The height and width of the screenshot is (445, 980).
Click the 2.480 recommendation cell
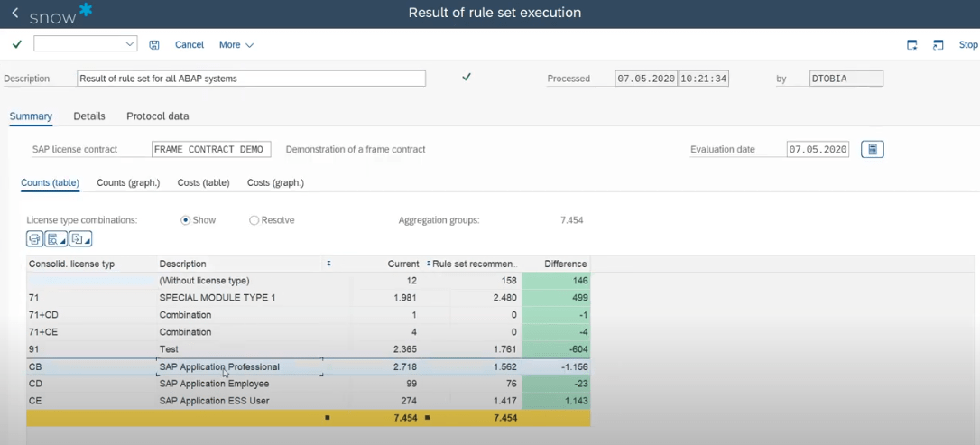[485, 298]
